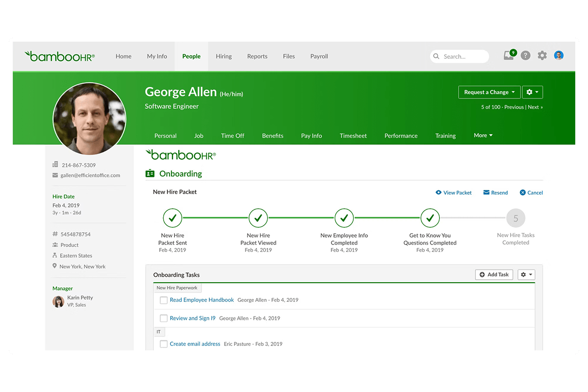Screen dimensions: 588x392
Task: Click the Search input field
Action: coord(463,56)
